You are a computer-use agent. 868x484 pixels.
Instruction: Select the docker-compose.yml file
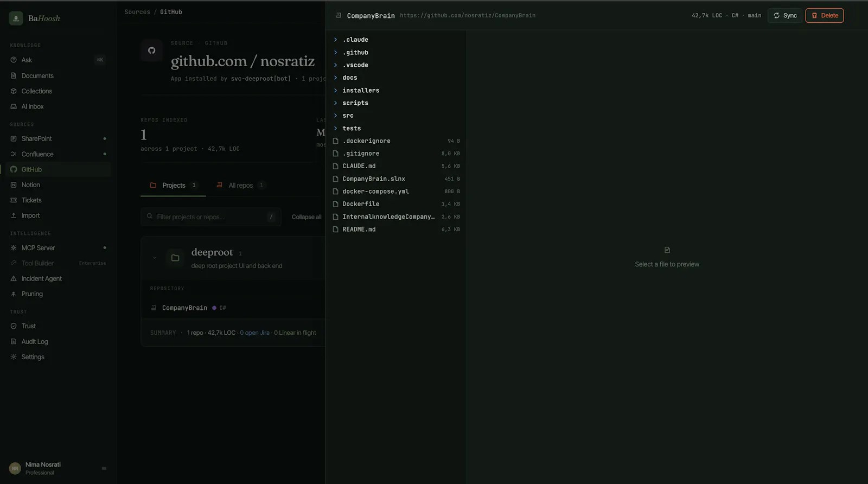396,192
